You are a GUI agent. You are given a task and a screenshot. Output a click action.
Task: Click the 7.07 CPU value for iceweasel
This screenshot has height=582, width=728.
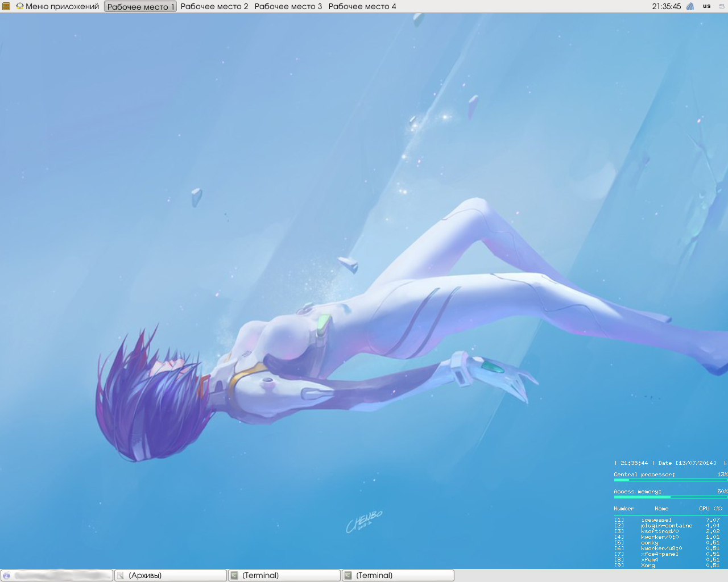[713, 520]
